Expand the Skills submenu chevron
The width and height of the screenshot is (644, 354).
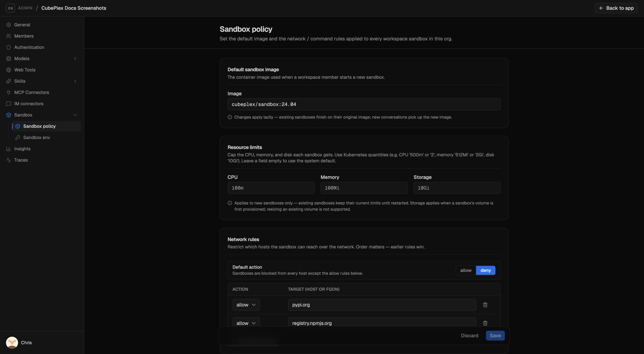click(75, 81)
